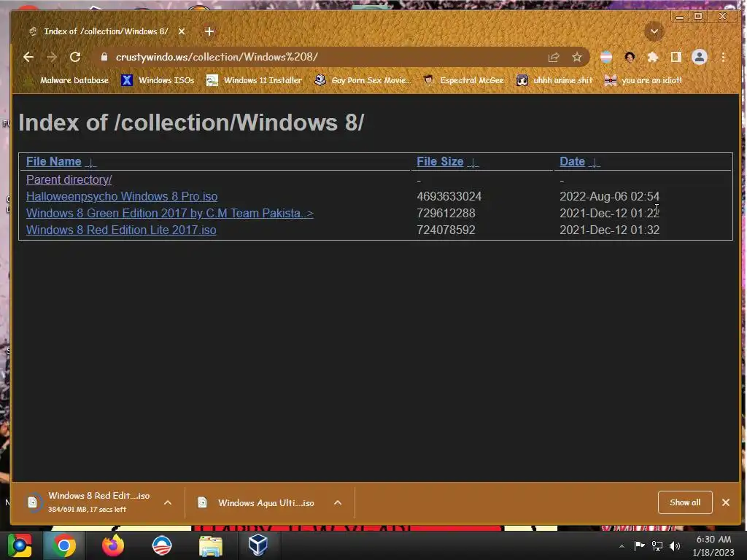Click the Red Edit download progress icon
Image resolution: width=747 pixels, height=560 pixels.
[x=33, y=502]
